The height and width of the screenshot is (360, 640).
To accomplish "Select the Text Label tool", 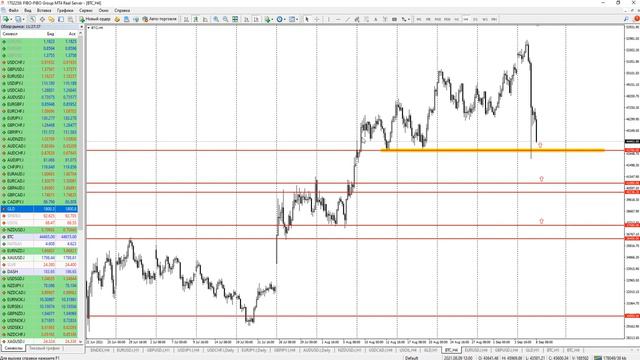I will click(x=385, y=19).
